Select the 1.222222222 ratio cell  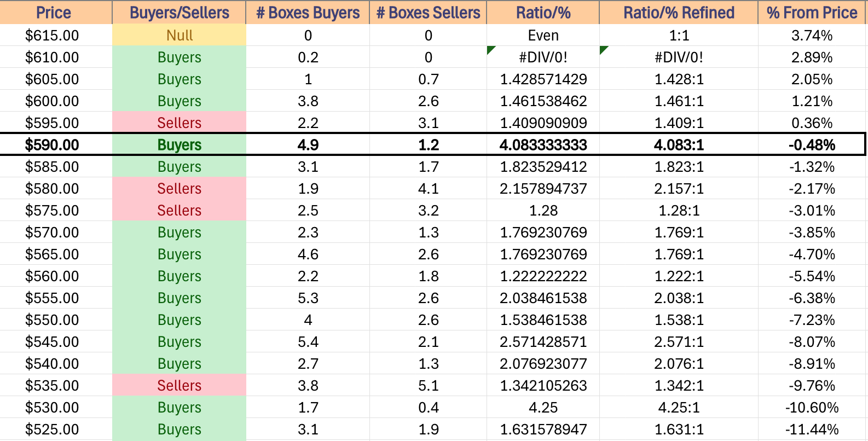[x=543, y=276]
